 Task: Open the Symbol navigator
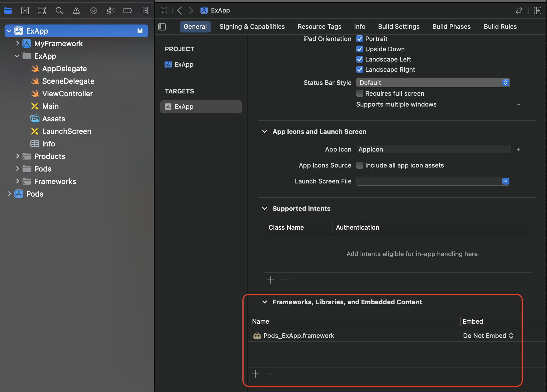coord(42,11)
